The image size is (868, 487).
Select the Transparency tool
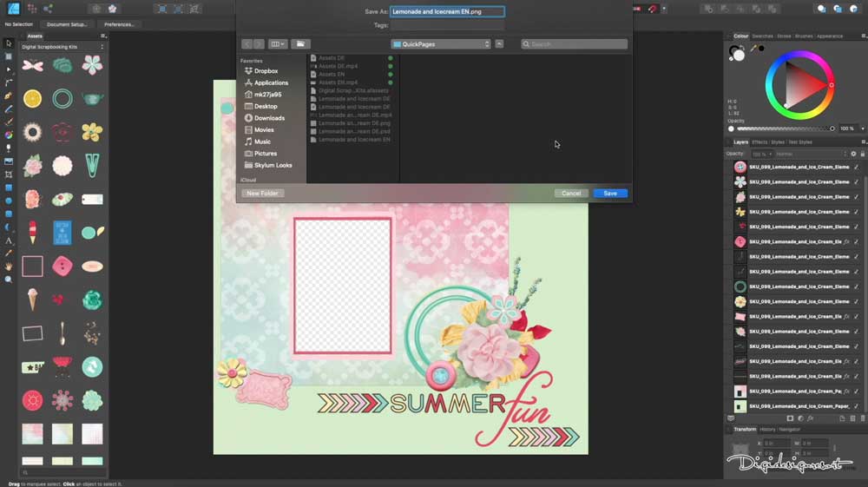(9, 148)
